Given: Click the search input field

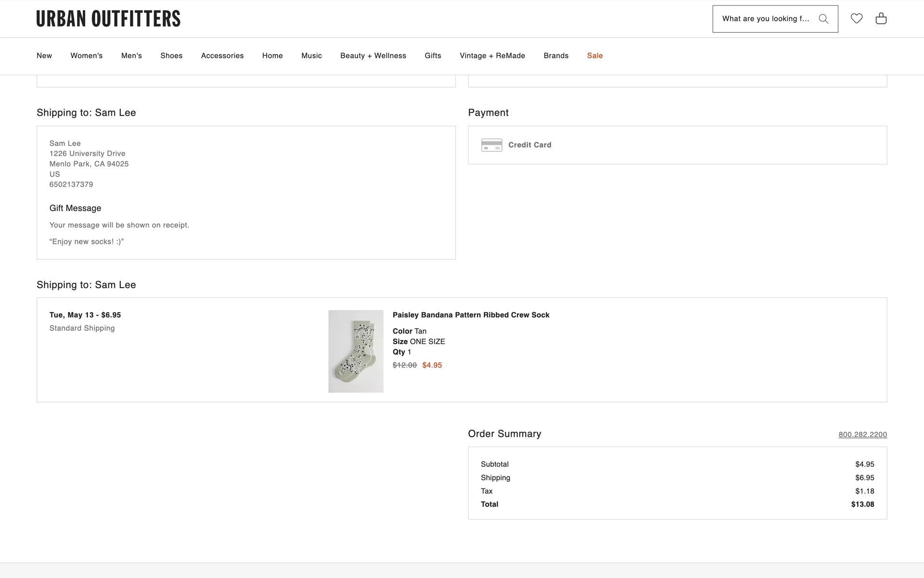Looking at the screenshot, I should (765, 19).
